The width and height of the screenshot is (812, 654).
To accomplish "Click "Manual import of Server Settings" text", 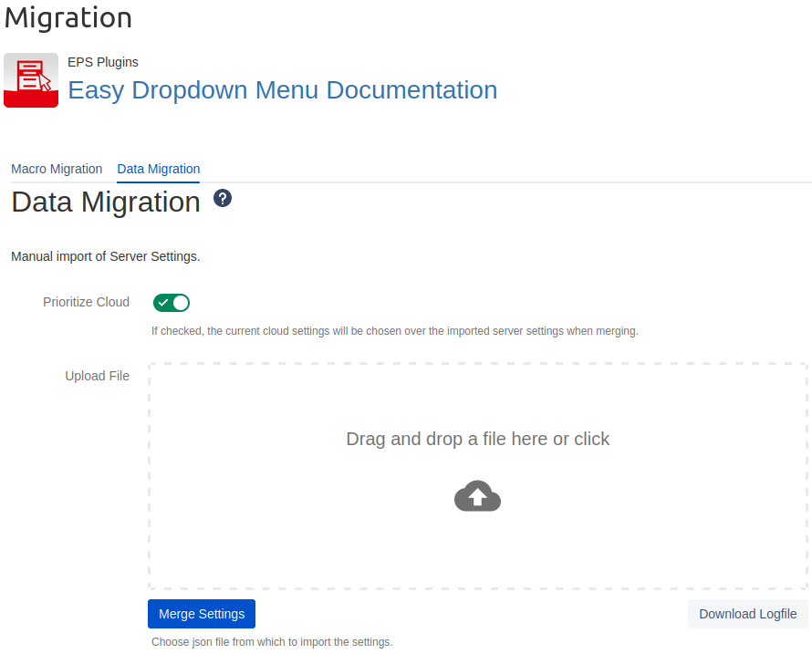I will pyautogui.click(x=106, y=256).
